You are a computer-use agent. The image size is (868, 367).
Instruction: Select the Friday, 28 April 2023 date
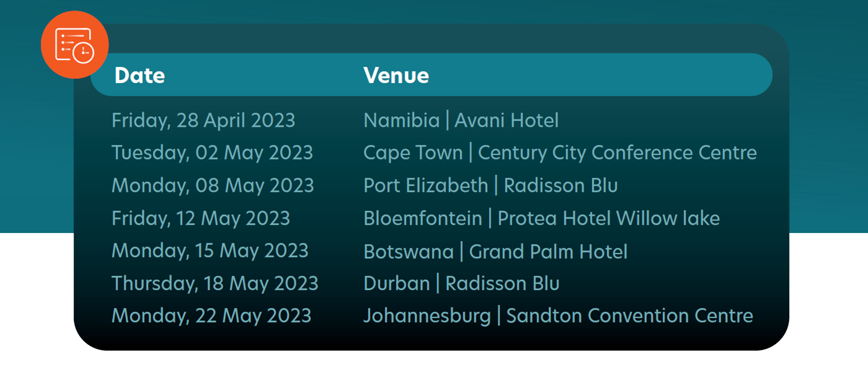[x=203, y=120]
